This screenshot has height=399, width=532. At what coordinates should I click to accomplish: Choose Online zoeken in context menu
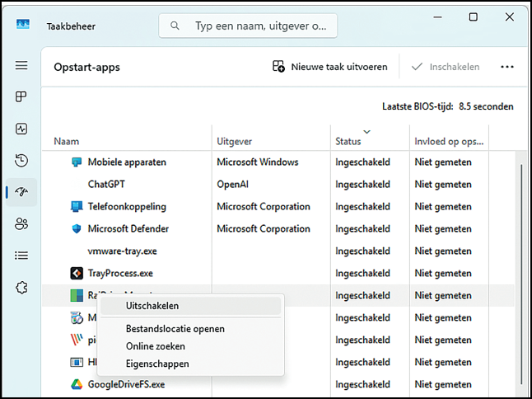[x=156, y=346]
